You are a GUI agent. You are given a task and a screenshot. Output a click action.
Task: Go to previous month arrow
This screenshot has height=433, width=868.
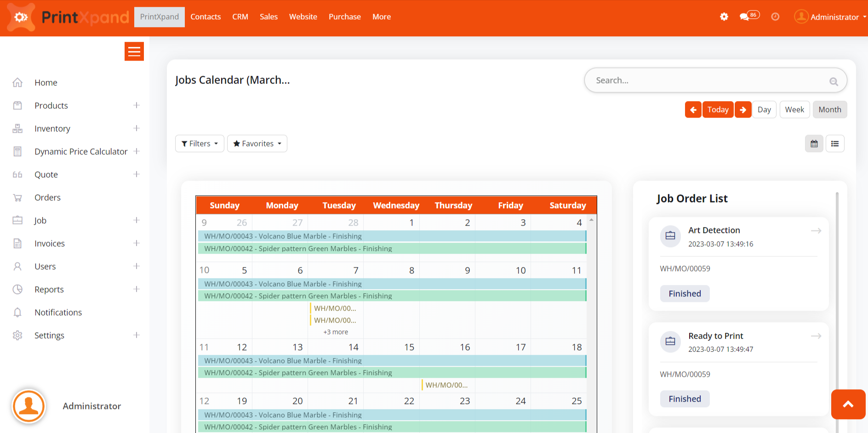pyautogui.click(x=693, y=110)
